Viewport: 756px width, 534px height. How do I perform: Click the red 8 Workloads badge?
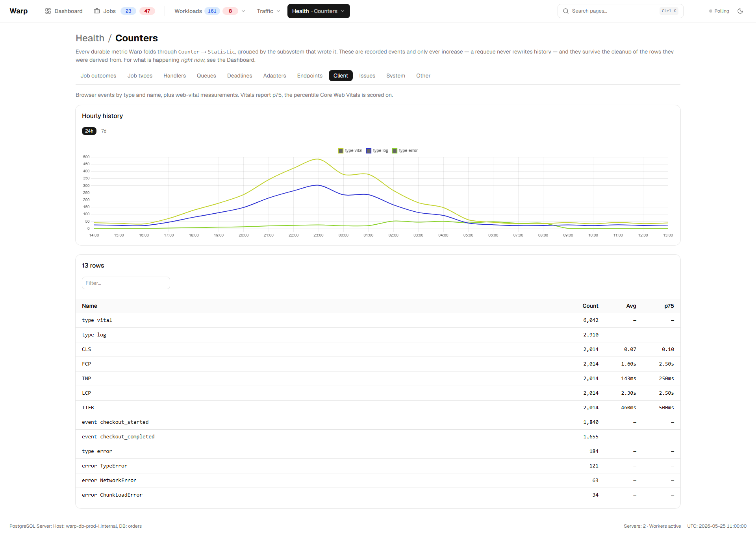(x=230, y=11)
